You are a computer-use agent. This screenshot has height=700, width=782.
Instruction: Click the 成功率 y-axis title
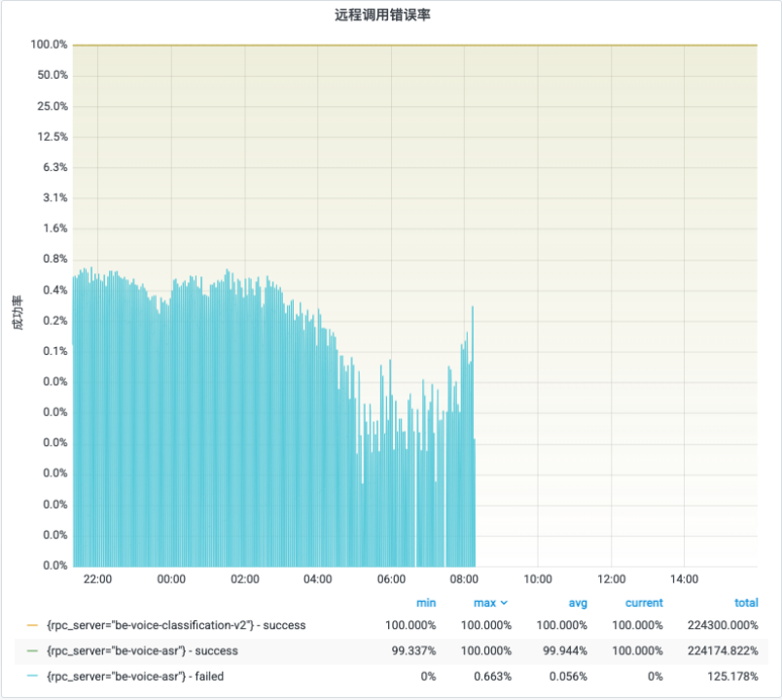pyautogui.click(x=18, y=309)
